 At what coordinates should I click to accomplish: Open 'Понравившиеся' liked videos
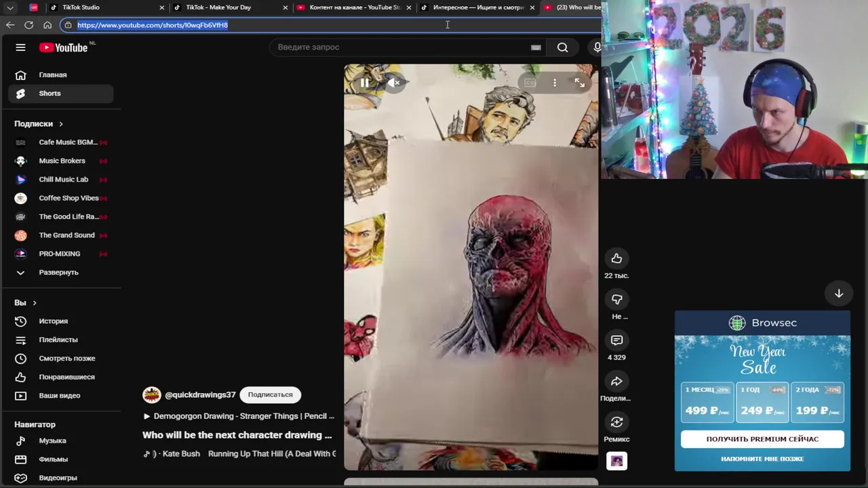tap(61, 377)
